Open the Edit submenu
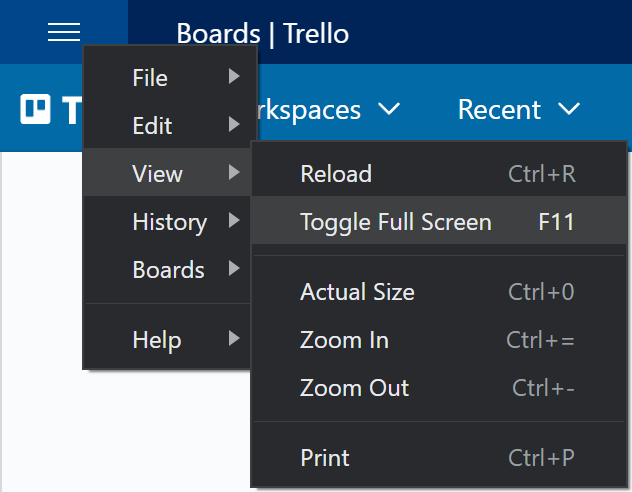 click(x=152, y=126)
